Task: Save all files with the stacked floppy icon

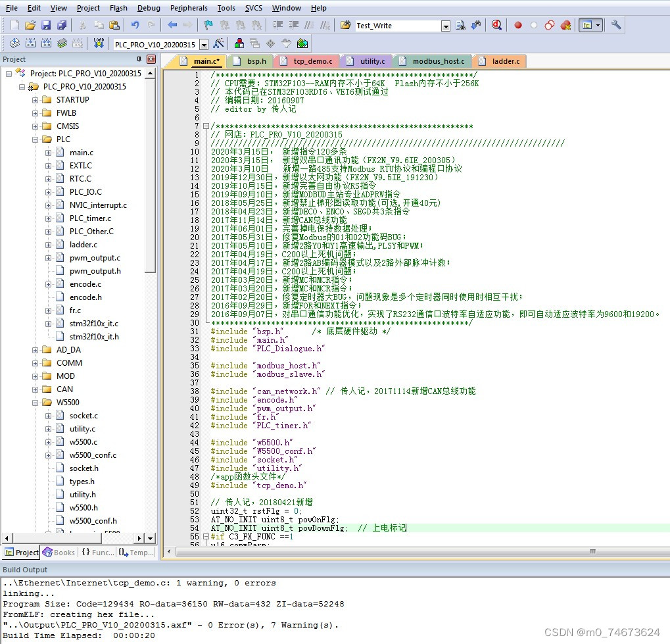Action: [x=62, y=25]
